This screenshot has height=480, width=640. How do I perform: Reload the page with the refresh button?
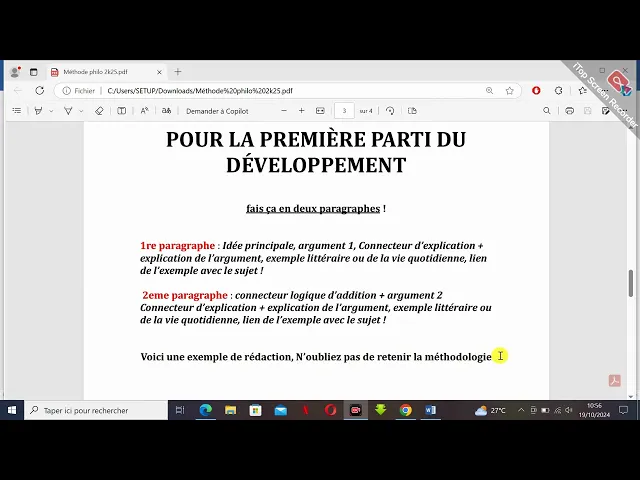(40, 91)
